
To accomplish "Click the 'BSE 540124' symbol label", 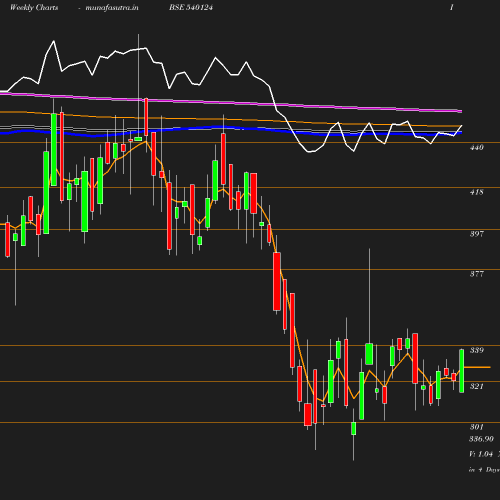I will click(191, 7).
